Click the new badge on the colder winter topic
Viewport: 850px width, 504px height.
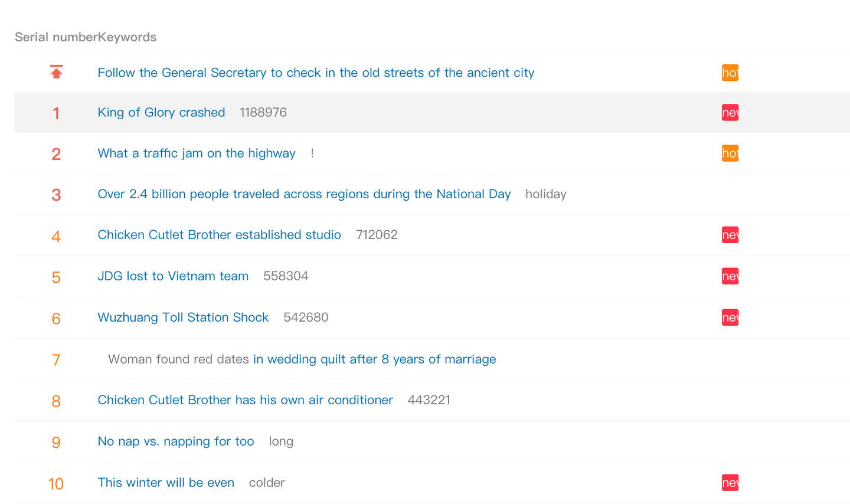[730, 483]
